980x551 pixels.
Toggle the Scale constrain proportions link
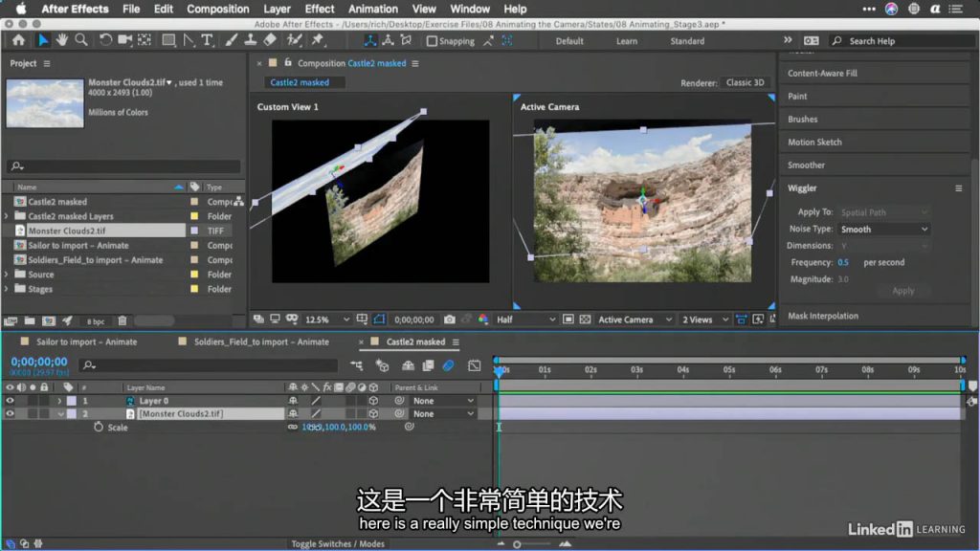[x=293, y=428]
